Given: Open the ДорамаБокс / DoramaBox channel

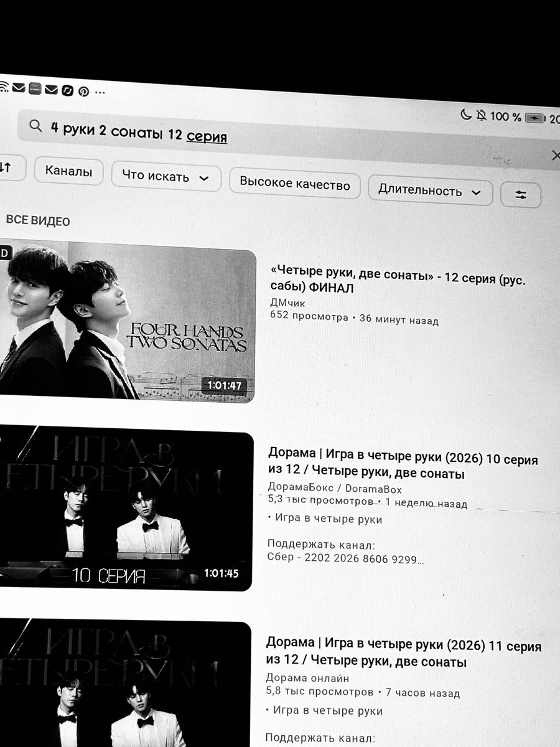Looking at the screenshot, I should (335, 488).
